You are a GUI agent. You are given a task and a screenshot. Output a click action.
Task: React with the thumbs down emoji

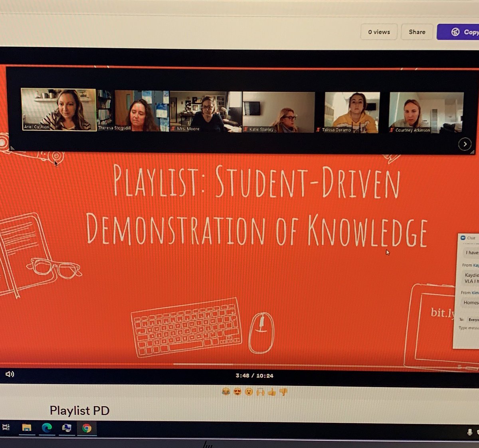pyautogui.click(x=283, y=392)
